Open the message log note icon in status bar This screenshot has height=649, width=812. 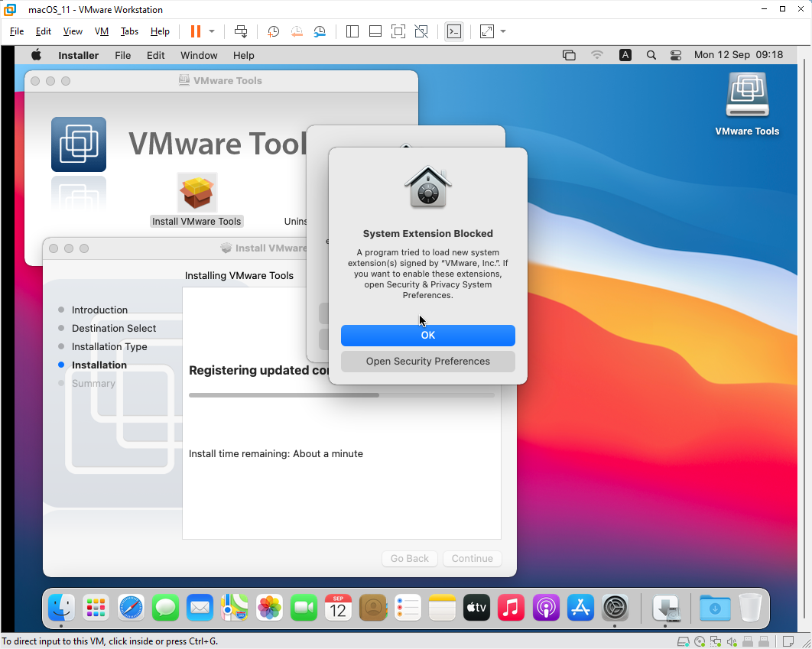(x=788, y=642)
